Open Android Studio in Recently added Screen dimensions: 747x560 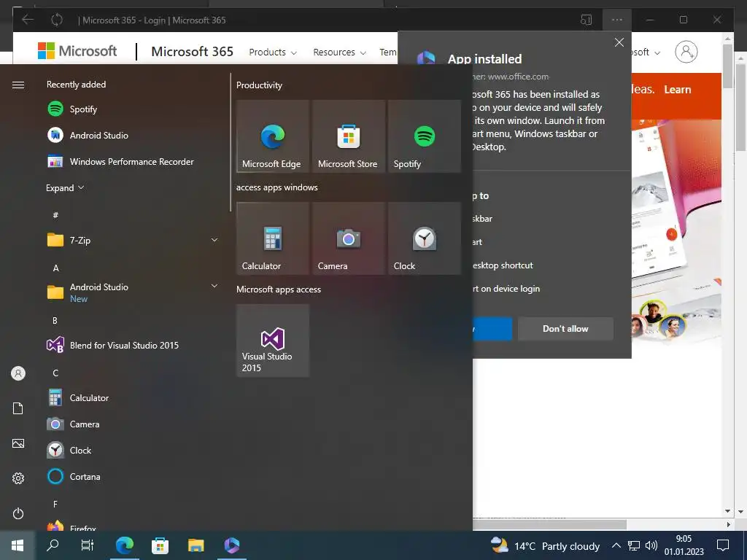(x=88, y=135)
